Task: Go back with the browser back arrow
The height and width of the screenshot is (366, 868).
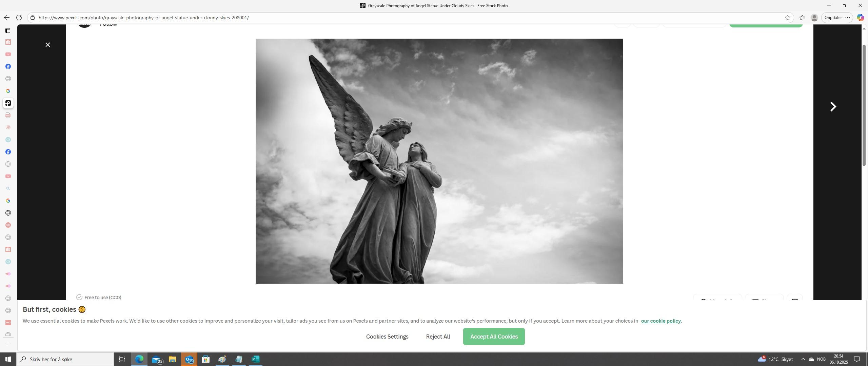Action: click(7, 18)
